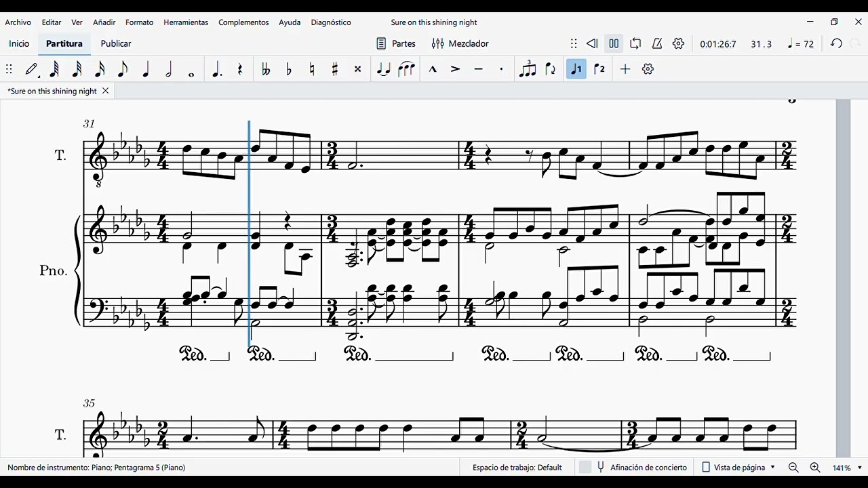Add a slur from the toolbar

point(407,69)
